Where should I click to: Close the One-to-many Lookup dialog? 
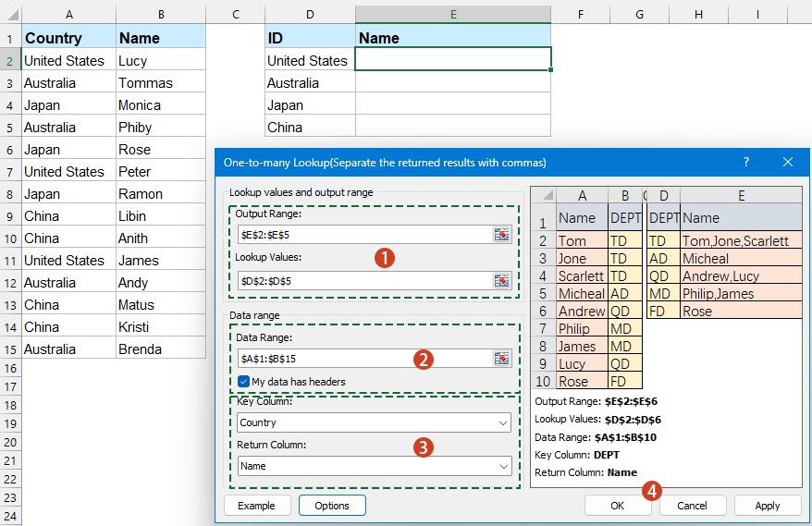[788, 162]
